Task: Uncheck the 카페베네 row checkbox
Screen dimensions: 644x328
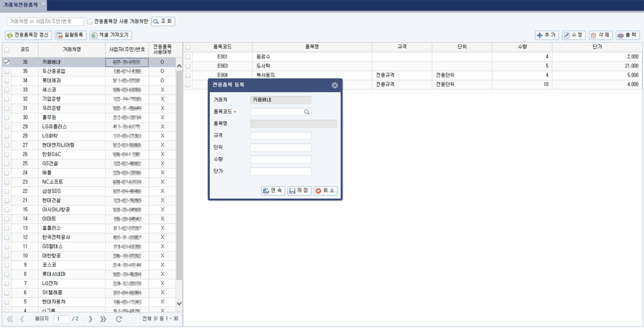Action: tap(6, 62)
